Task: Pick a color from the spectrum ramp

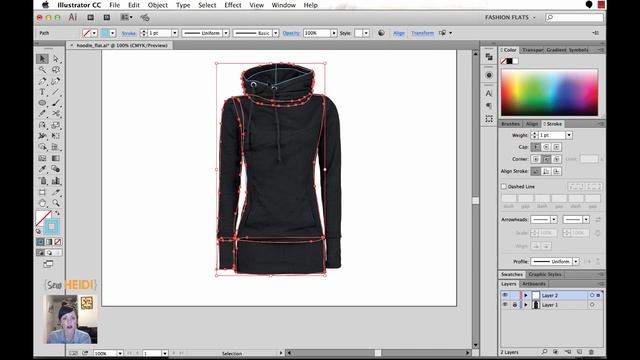Action: [549, 92]
